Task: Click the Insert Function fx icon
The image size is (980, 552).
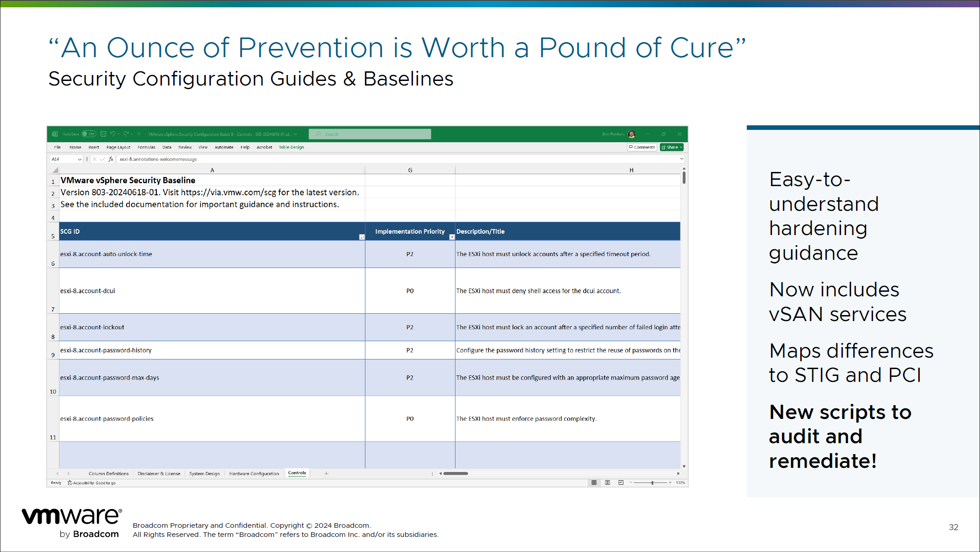Action: pyautogui.click(x=111, y=159)
